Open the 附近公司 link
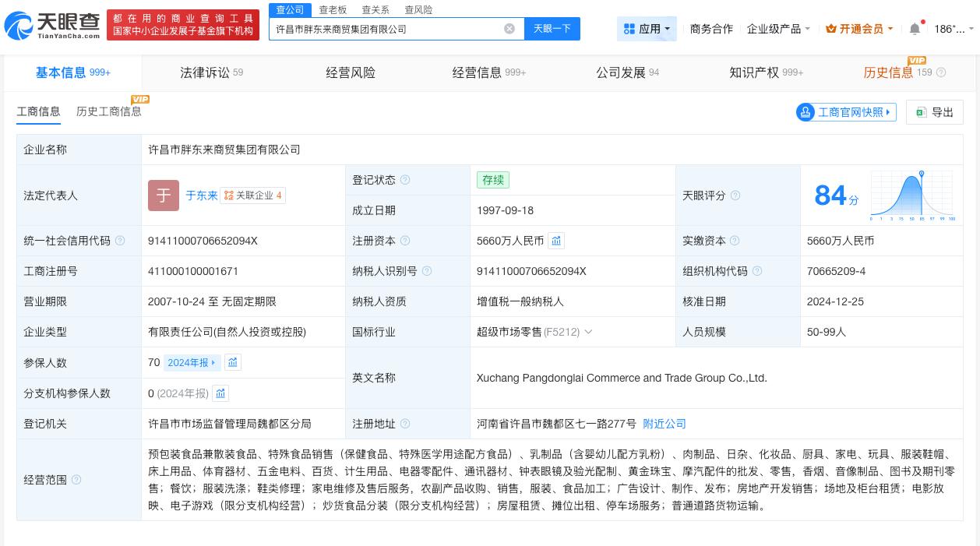This screenshot has width=980, height=546. 664,424
